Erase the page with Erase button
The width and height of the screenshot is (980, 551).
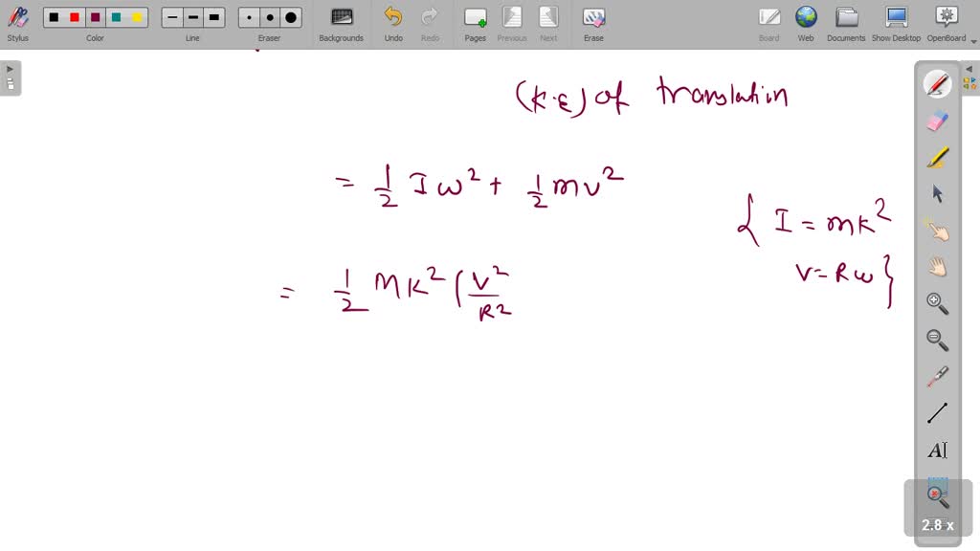pyautogui.click(x=593, y=24)
